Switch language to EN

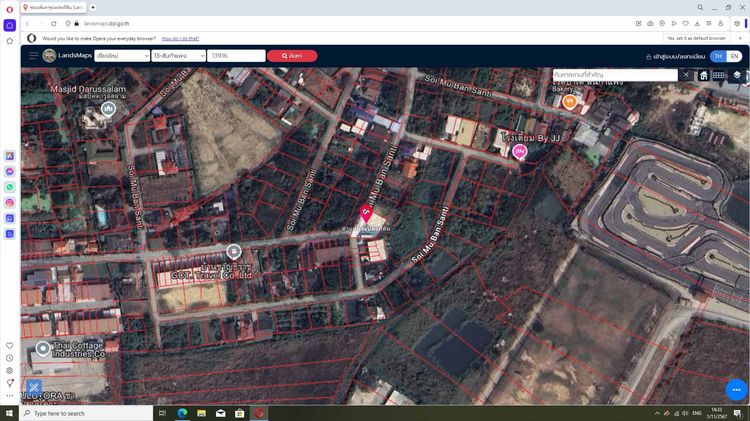click(x=734, y=56)
